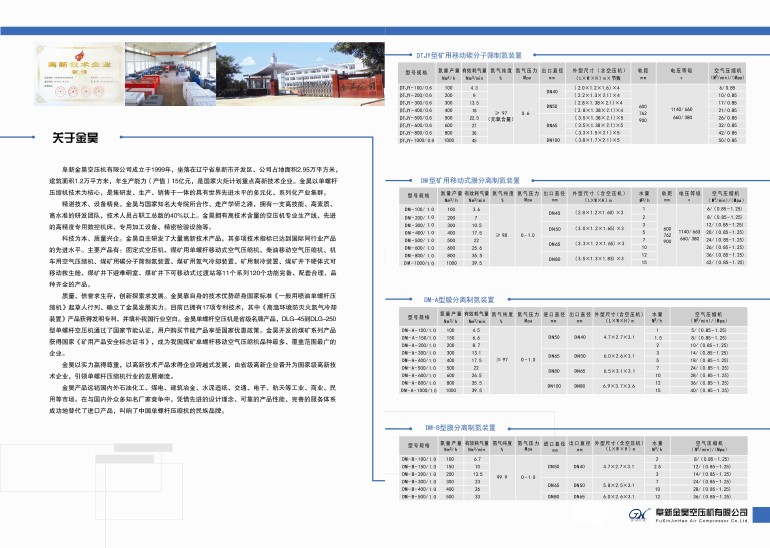Click 进口直径 header in the DM-A table
770x548 pixels.
553,317
